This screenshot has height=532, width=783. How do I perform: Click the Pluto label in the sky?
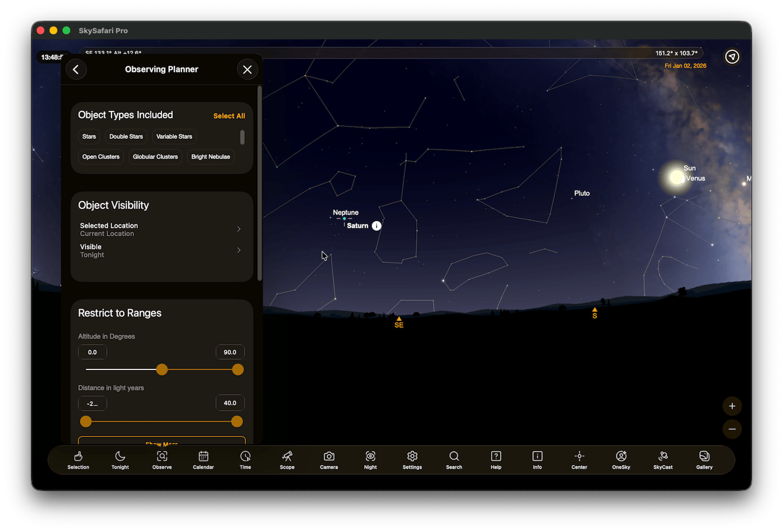coord(582,193)
